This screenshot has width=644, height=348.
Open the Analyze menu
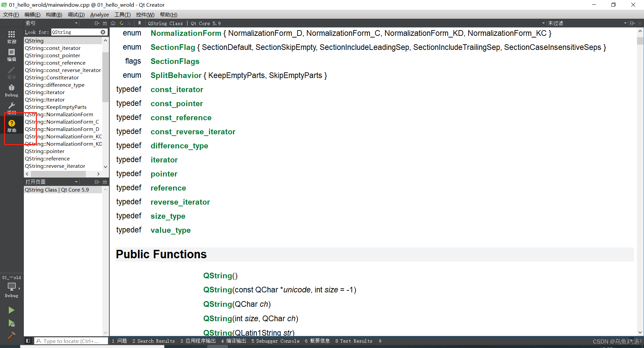[x=100, y=14]
